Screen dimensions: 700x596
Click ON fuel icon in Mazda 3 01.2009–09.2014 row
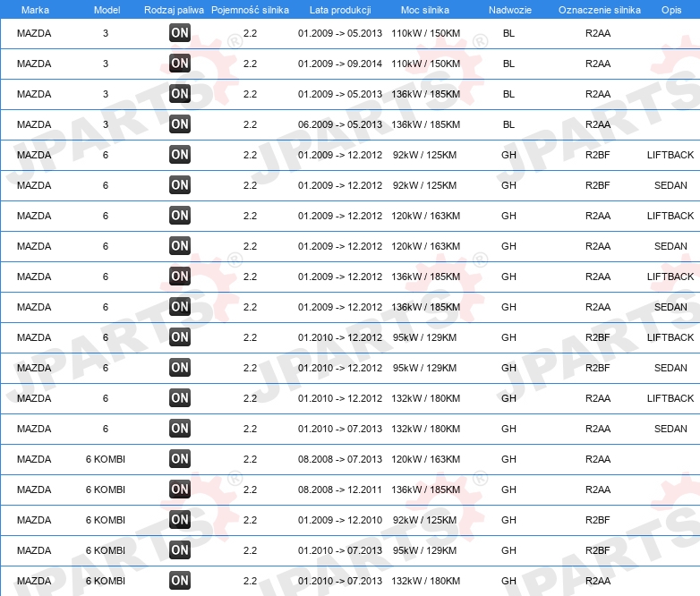180,64
